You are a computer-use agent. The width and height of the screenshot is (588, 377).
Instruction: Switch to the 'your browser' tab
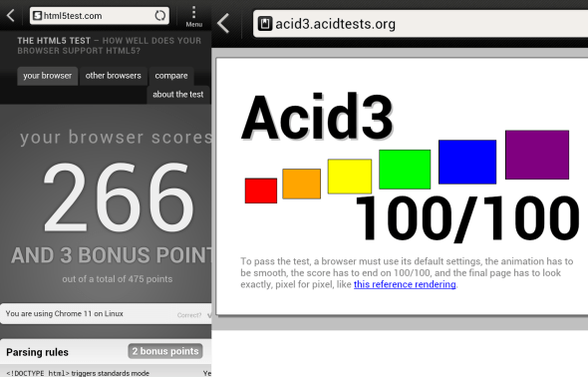[47, 76]
